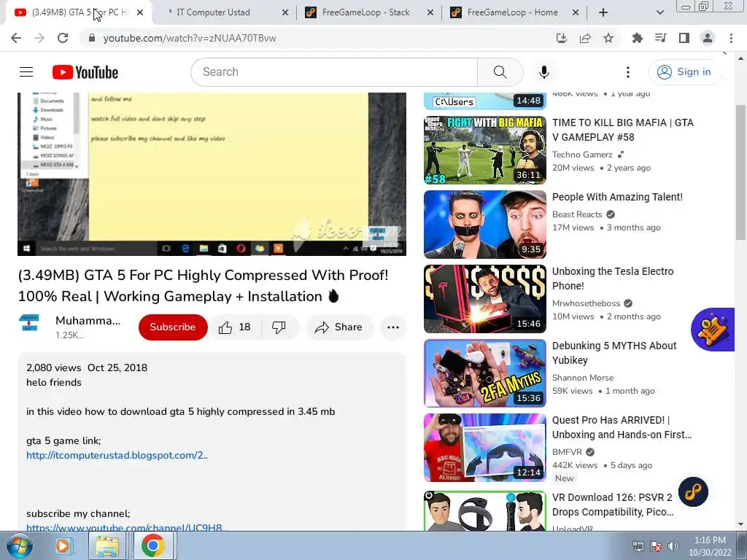Open Quest Pro Has ARRIVED video title
Image resolution: width=747 pixels, height=560 pixels.
coord(622,427)
